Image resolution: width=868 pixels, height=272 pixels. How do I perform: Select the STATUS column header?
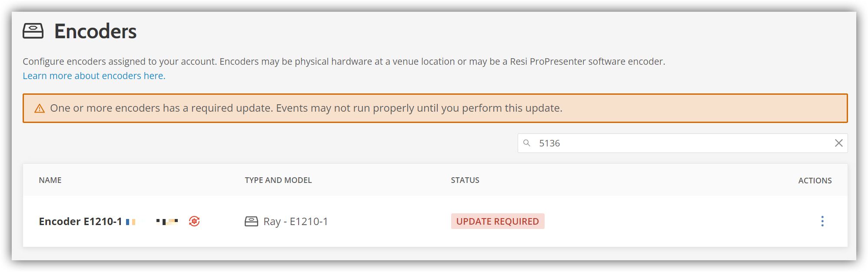pos(465,180)
